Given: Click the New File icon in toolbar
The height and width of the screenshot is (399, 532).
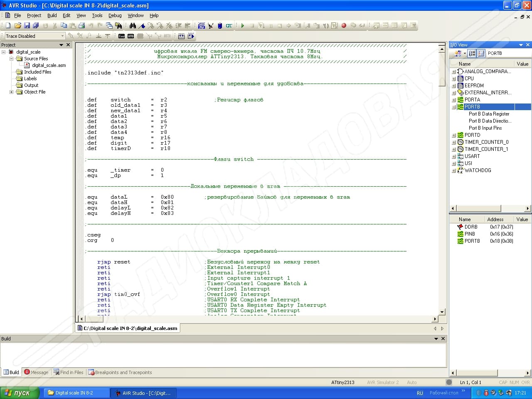Looking at the screenshot, I should coord(8,26).
